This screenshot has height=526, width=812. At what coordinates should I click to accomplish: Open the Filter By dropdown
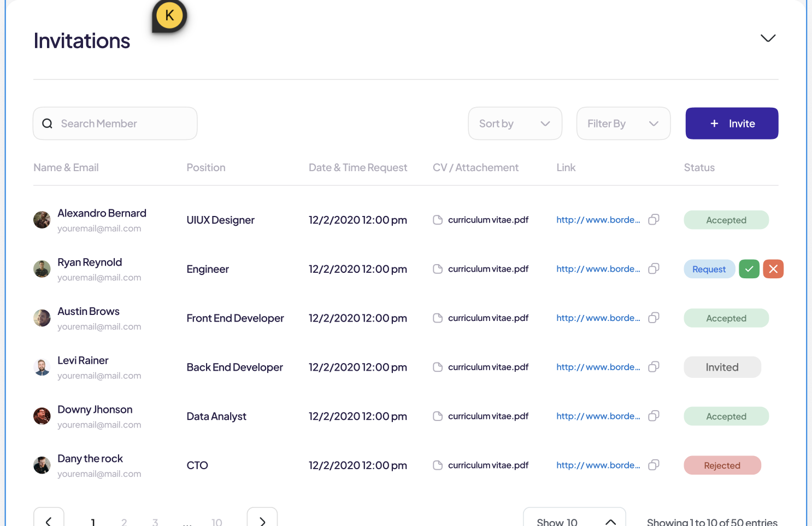pyautogui.click(x=623, y=124)
